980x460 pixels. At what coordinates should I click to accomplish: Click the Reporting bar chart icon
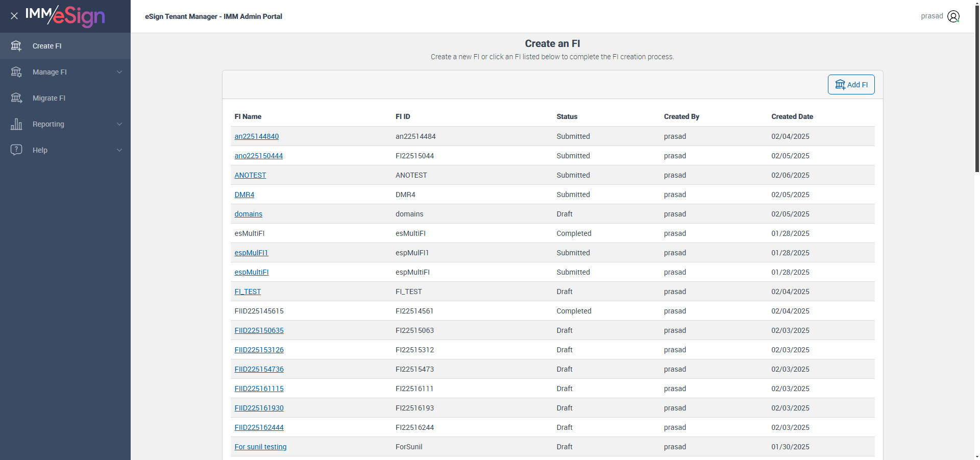coord(16,124)
